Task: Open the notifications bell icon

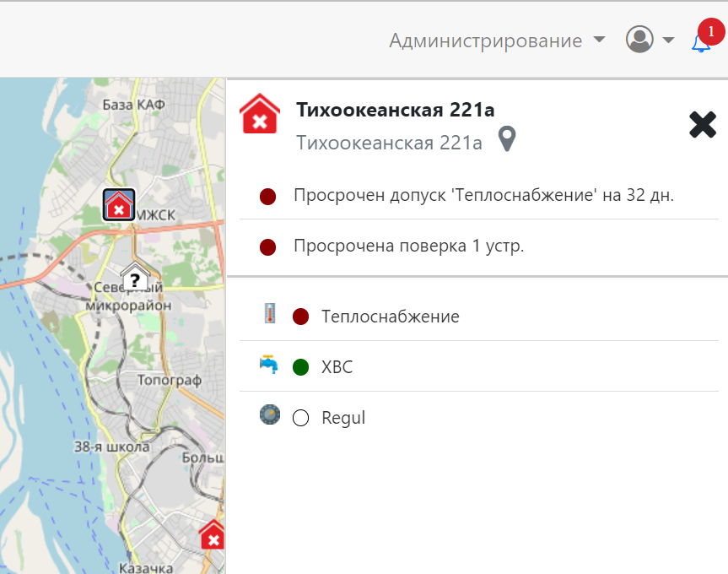Action: pyautogui.click(x=701, y=41)
